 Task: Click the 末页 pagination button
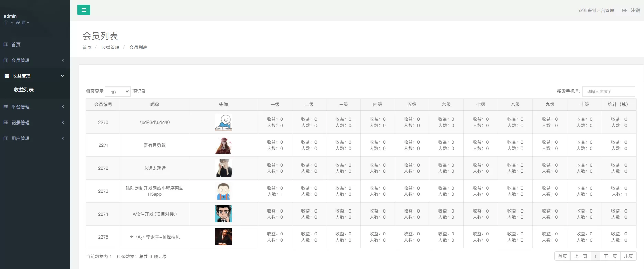pyautogui.click(x=628, y=256)
